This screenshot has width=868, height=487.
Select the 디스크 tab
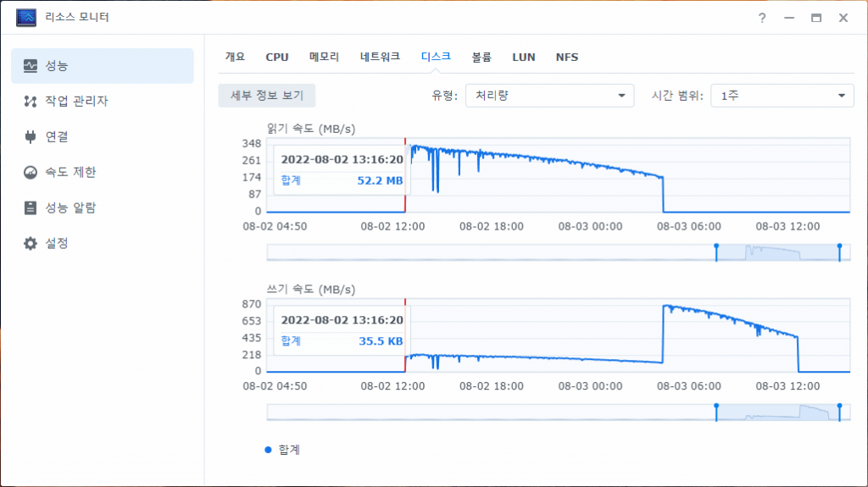436,57
